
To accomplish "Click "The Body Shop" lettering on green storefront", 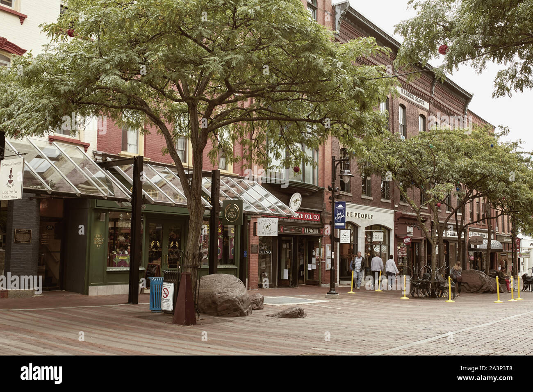I will [x=99, y=240].
